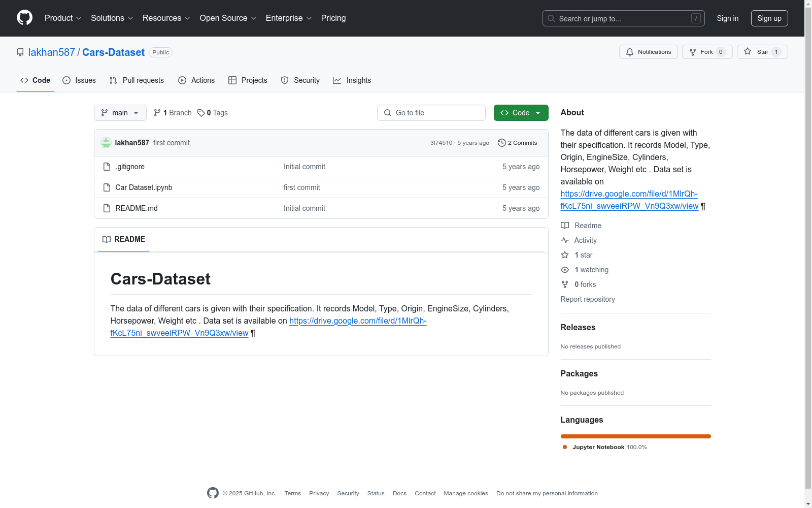Viewport: 812px width, 508px height.
Task: Click the orange Jupyter Notebook language bar
Action: pyautogui.click(x=635, y=436)
